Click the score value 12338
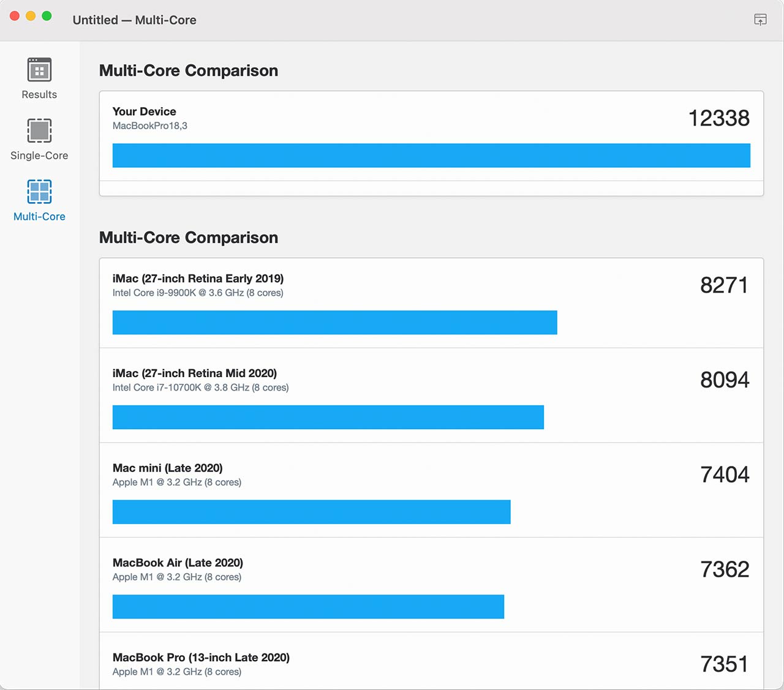784x690 pixels. (719, 118)
